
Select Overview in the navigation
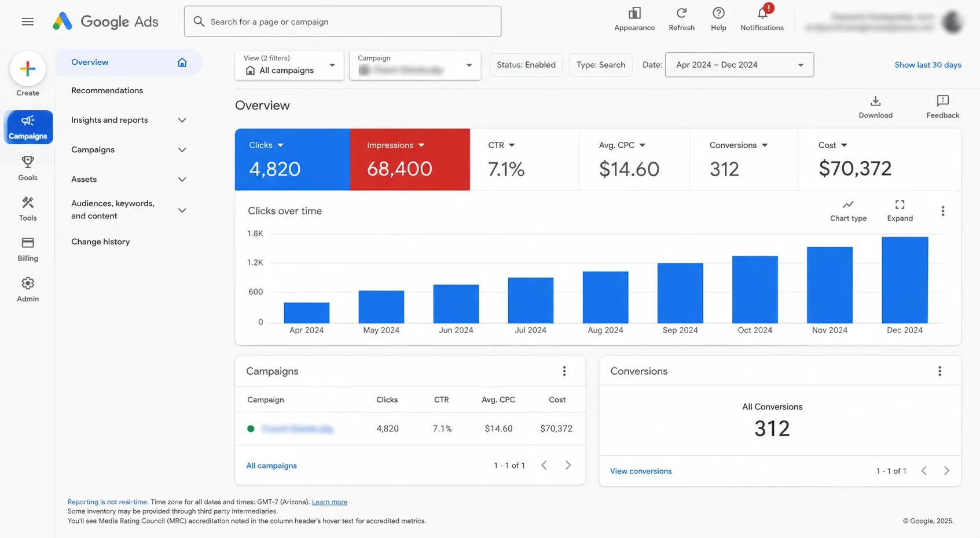(129, 62)
